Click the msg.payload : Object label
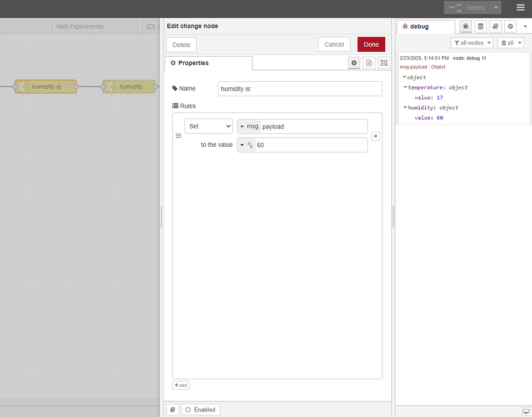The image size is (532, 417). click(x=422, y=67)
